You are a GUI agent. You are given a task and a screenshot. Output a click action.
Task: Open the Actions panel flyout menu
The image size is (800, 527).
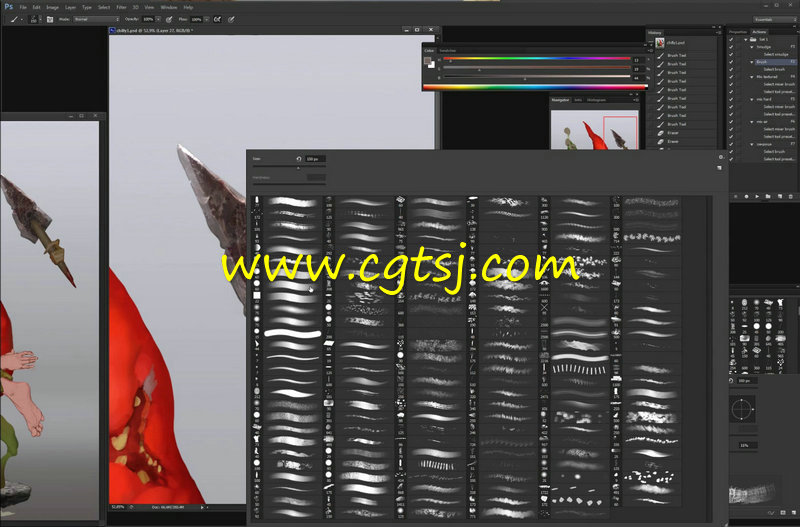click(x=796, y=32)
